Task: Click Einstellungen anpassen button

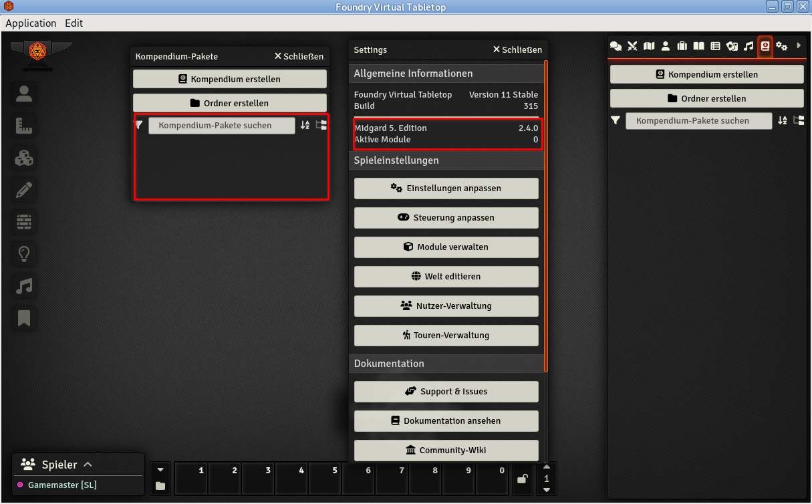Action: click(446, 188)
